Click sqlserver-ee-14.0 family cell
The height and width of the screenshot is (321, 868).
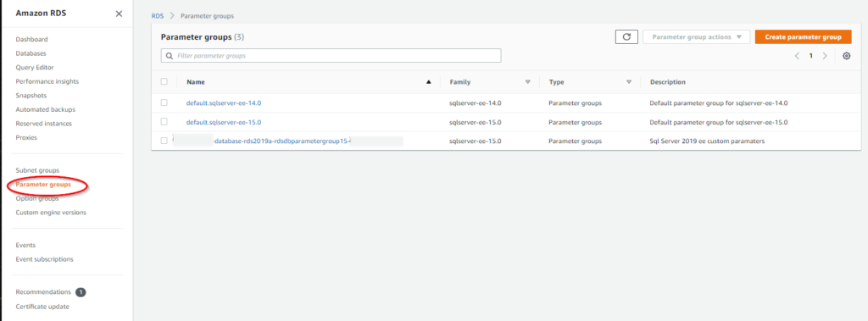(476, 103)
